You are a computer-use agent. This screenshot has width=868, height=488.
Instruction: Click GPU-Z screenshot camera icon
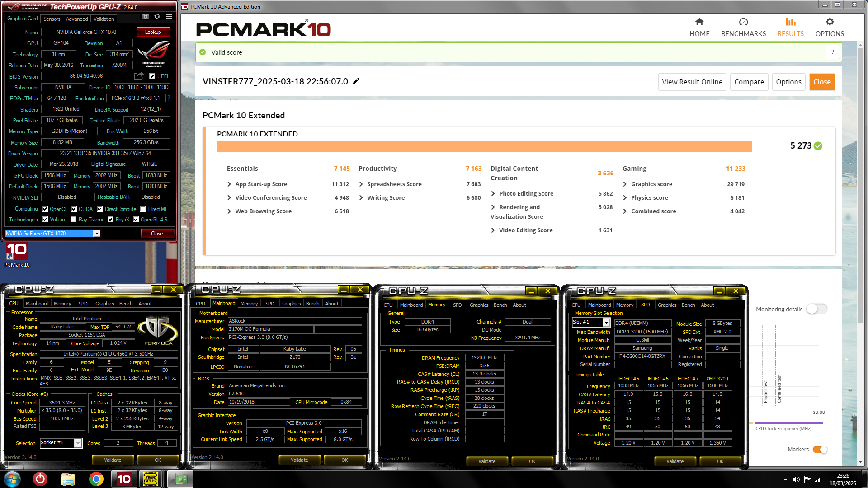(x=145, y=17)
